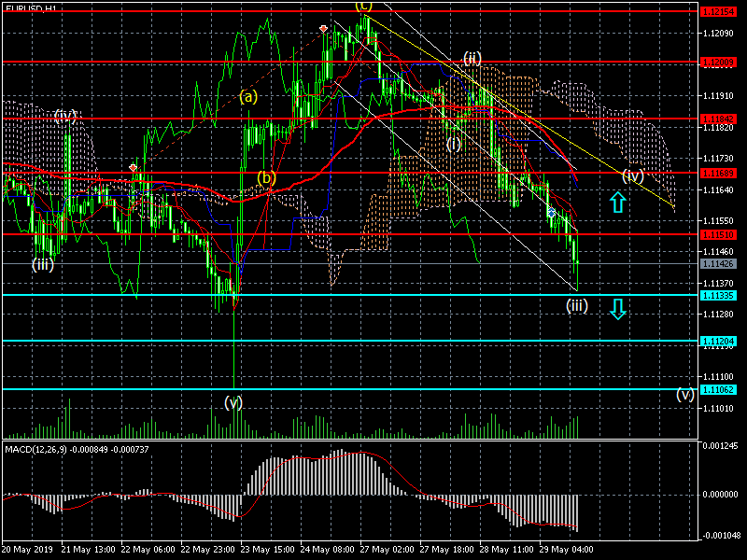Select the 1.11204 cyan price level tag
Image resolution: width=747 pixels, height=560 pixels.
pyautogui.click(x=722, y=342)
